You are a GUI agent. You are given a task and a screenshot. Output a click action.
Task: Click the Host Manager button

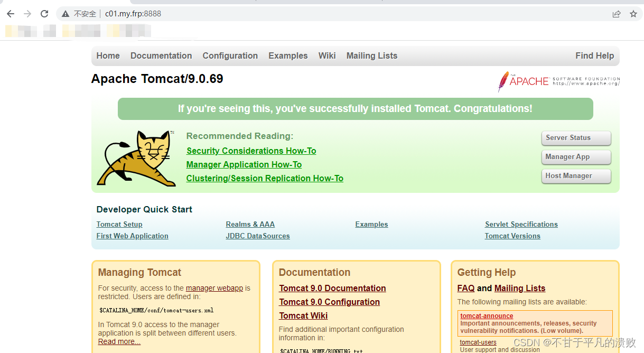576,176
